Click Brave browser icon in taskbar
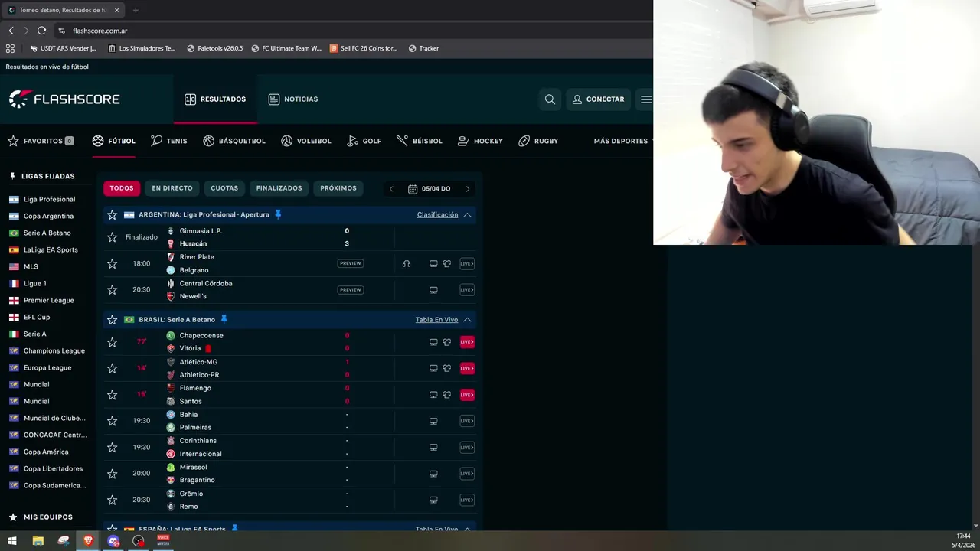Screen dimensions: 980x551 pyautogui.click(x=88, y=541)
